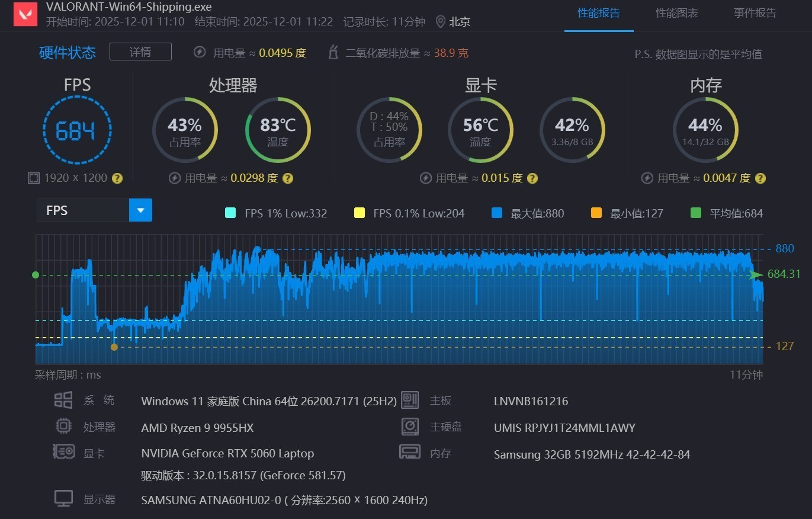Viewport: 812px width, 519px height.
Task: Click the graphics card icon beside 显卡 row
Action: coord(63,453)
